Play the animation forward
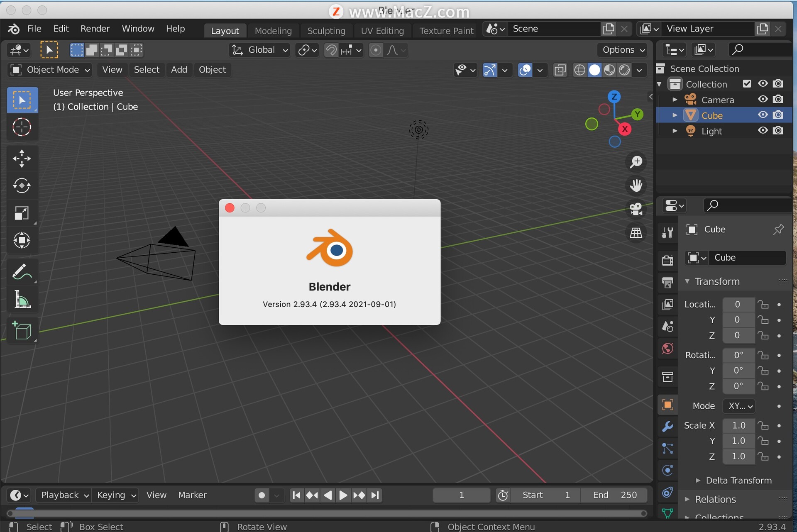797x532 pixels. [x=343, y=495]
